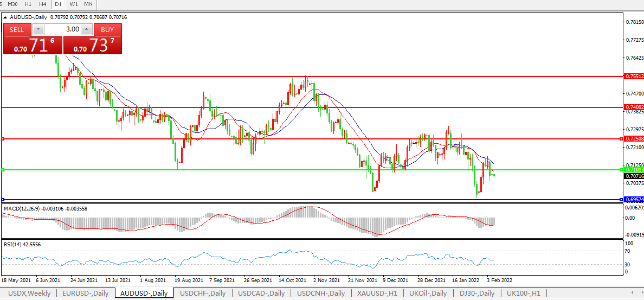Viewport: 644px width, 300px height.
Task: Enable the W1 weekly timeframe
Action: click(x=74, y=4)
